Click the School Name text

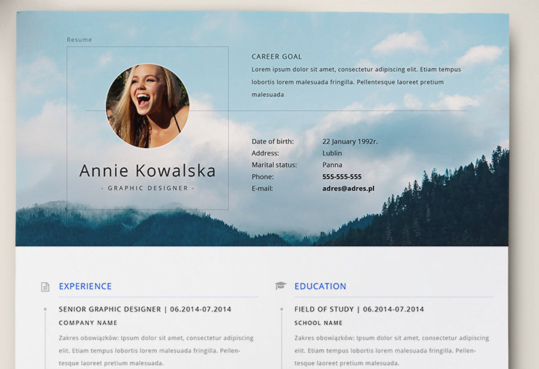(x=318, y=323)
